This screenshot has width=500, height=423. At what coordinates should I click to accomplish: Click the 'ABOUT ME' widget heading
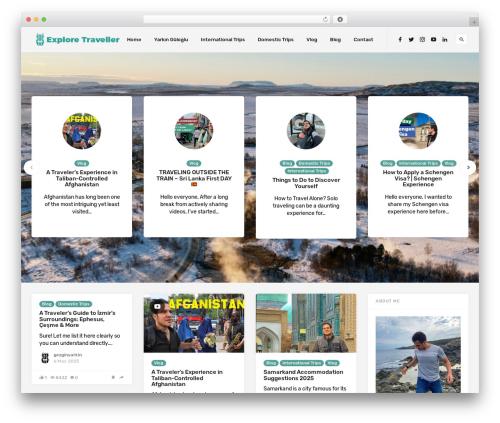point(387,301)
